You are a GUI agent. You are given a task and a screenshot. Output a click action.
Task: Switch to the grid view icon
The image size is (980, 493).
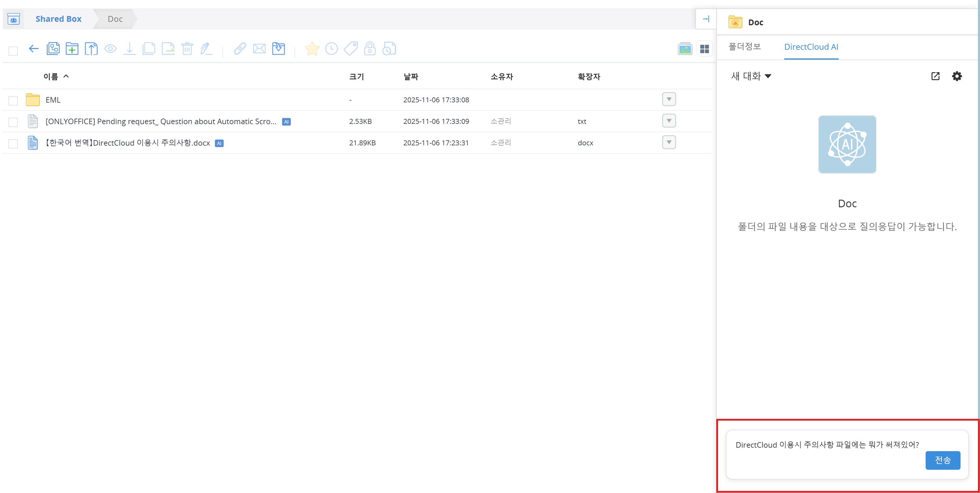[704, 49]
